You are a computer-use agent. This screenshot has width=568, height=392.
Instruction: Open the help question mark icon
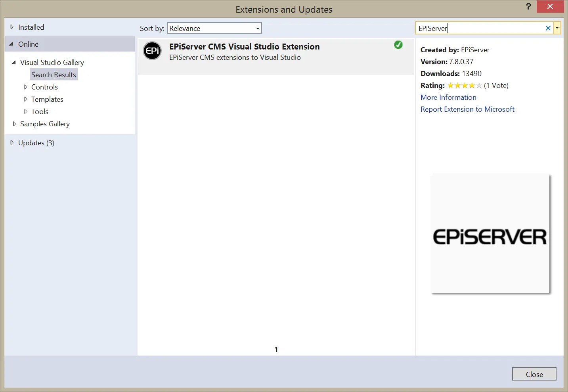pyautogui.click(x=528, y=6)
